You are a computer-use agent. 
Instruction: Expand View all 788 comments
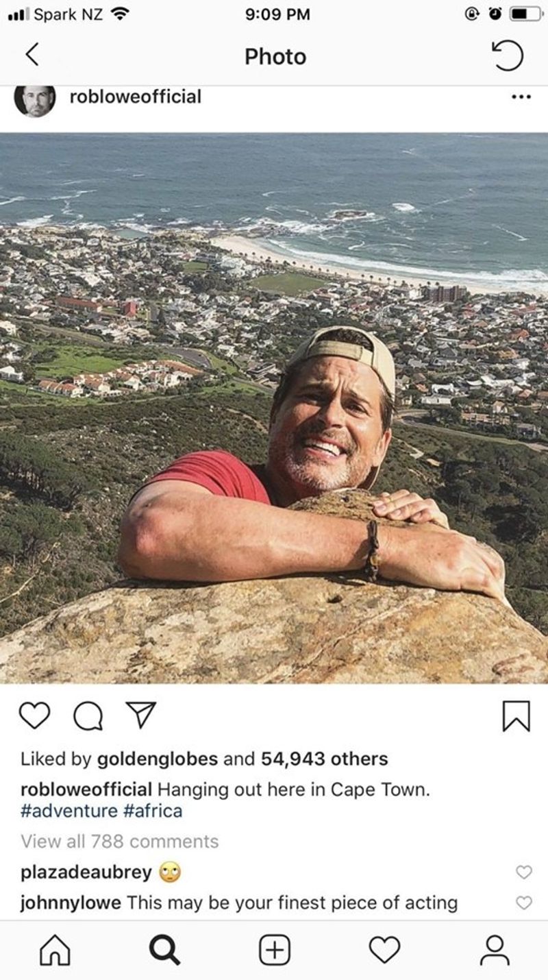pyautogui.click(x=120, y=841)
